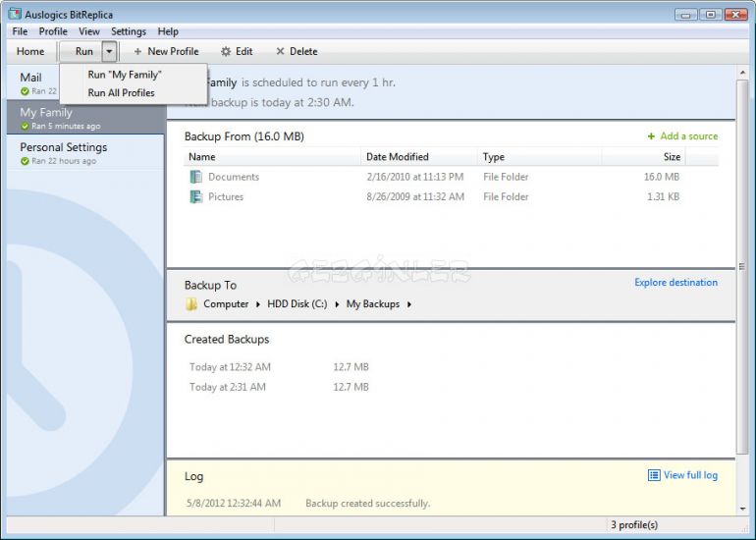The image size is (756, 540).
Task: Select the Pictures row name
Action: click(226, 196)
